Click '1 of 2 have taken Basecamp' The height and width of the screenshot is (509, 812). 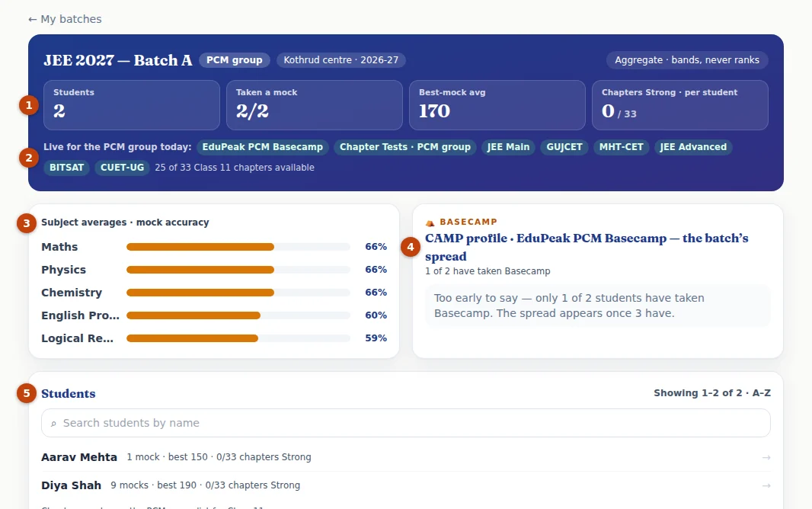488,271
